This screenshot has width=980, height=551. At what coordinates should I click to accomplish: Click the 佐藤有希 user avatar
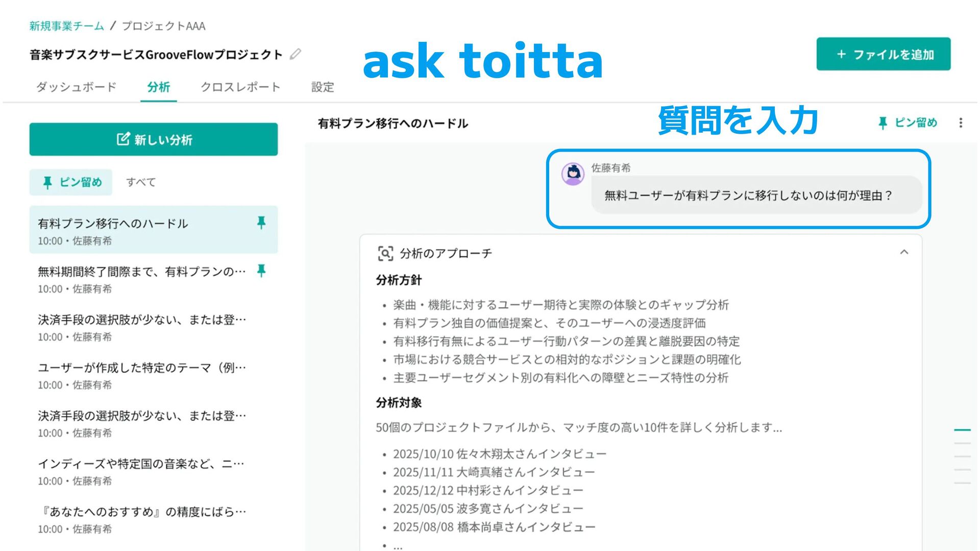(x=573, y=174)
